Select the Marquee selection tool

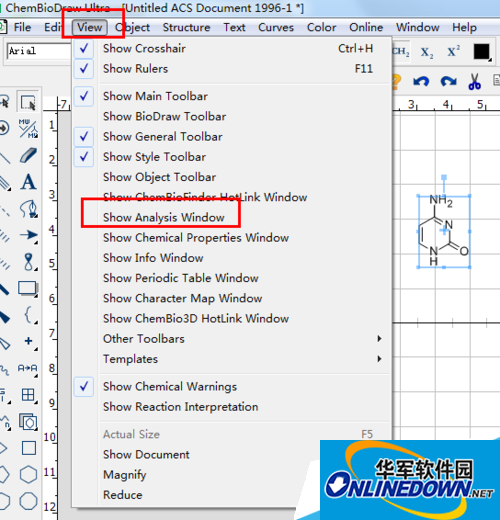pos(28,102)
